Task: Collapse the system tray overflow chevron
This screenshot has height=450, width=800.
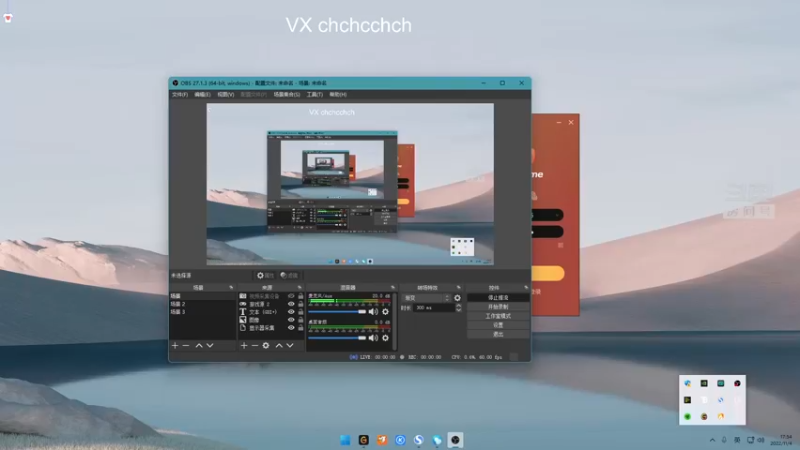Action: (712, 440)
